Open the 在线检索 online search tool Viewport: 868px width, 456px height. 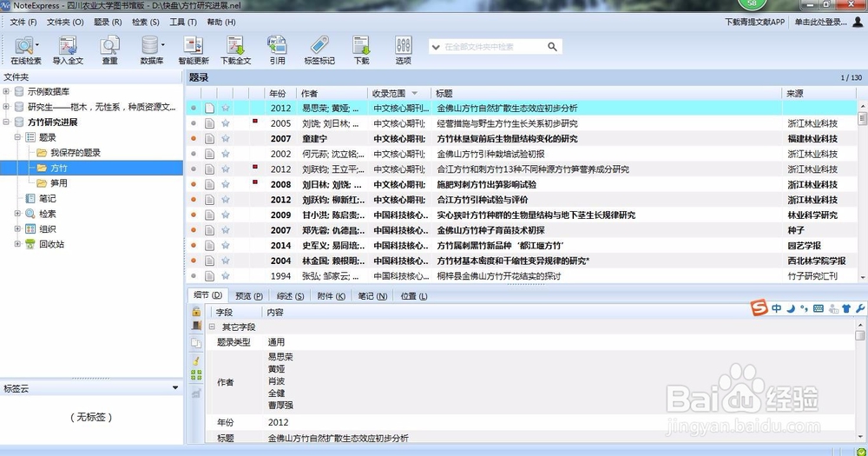(x=25, y=50)
